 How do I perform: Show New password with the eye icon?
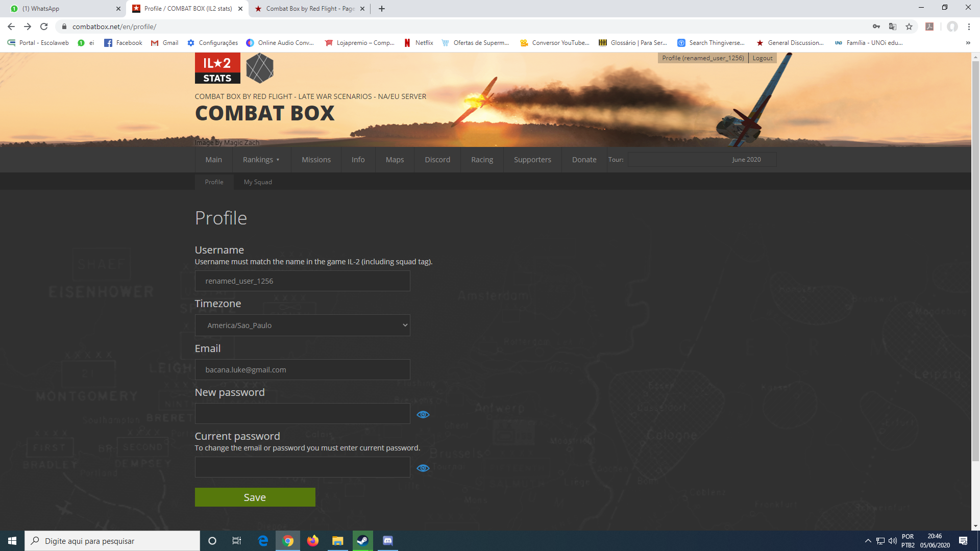point(423,414)
